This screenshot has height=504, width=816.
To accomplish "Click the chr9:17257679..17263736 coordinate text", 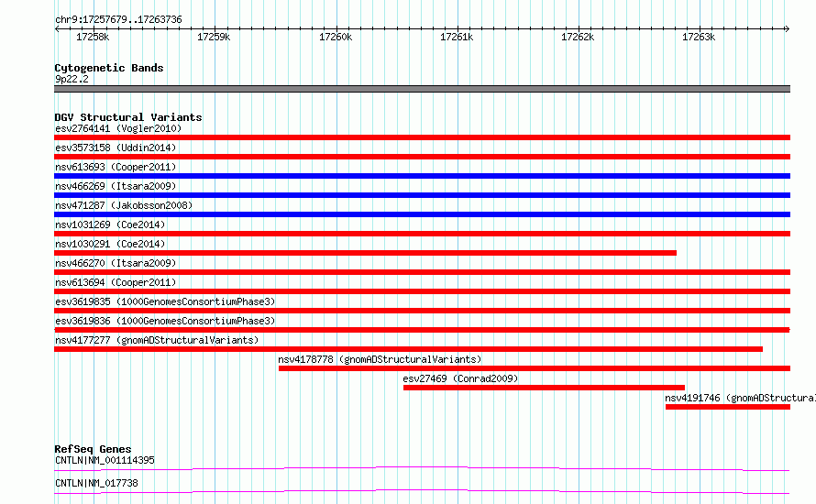I will pyautogui.click(x=118, y=19).
